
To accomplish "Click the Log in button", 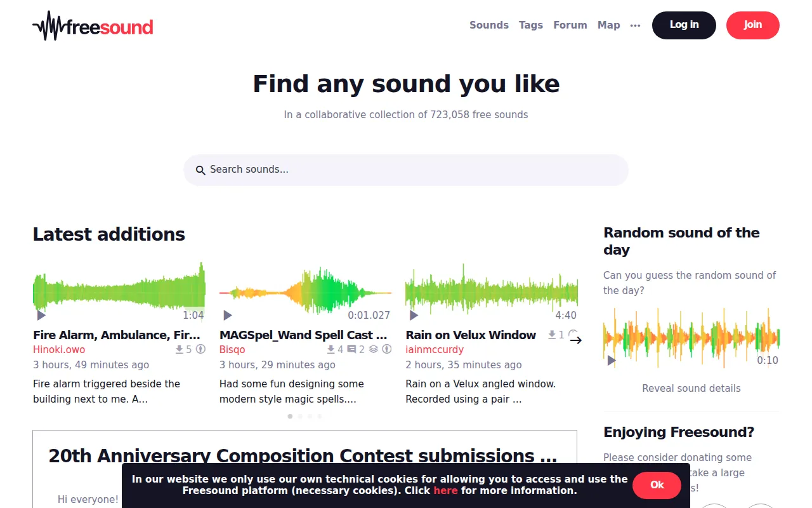I will point(684,25).
